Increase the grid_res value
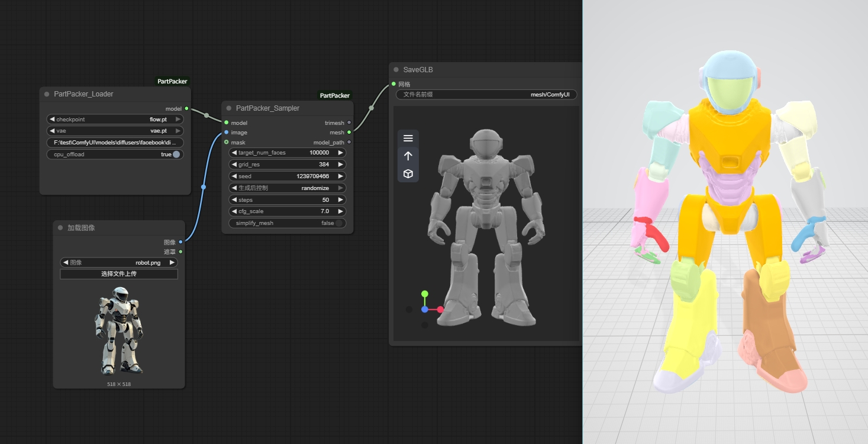This screenshot has width=868, height=444. 340,165
